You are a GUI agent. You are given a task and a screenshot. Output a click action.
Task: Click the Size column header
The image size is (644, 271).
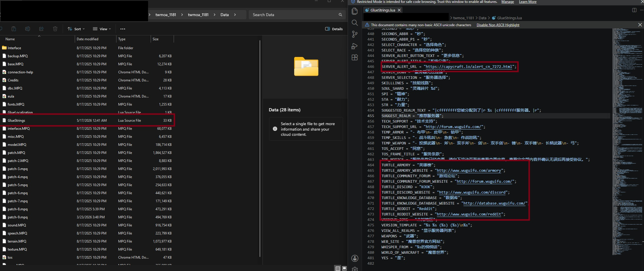(x=162, y=39)
